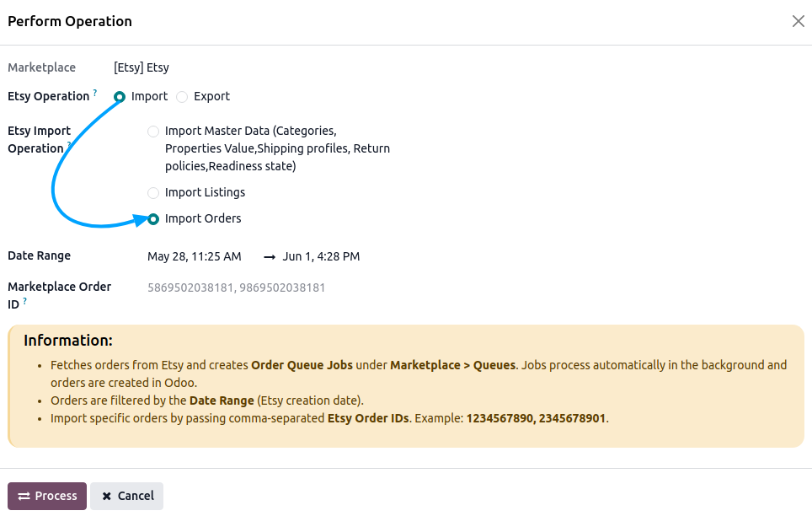Viewport: 812px width, 516px height.
Task: Click the Etsy Import Operation label
Action: tap(40, 139)
